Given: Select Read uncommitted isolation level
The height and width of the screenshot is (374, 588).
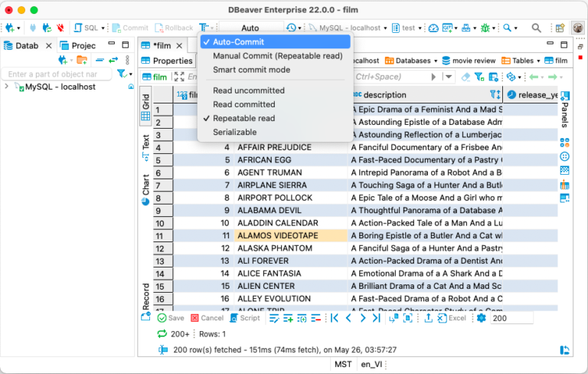Looking at the screenshot, I should (x=249, y=90).
